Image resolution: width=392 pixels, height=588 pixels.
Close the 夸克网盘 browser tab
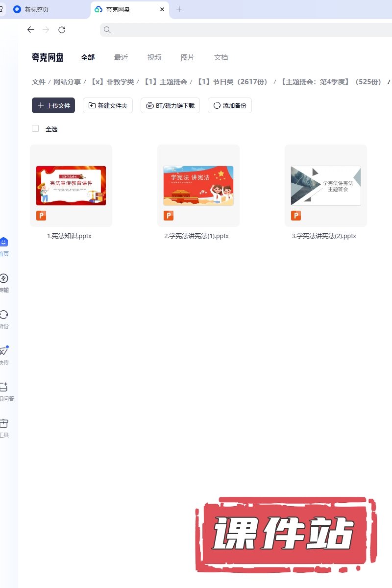coord(162,9)
